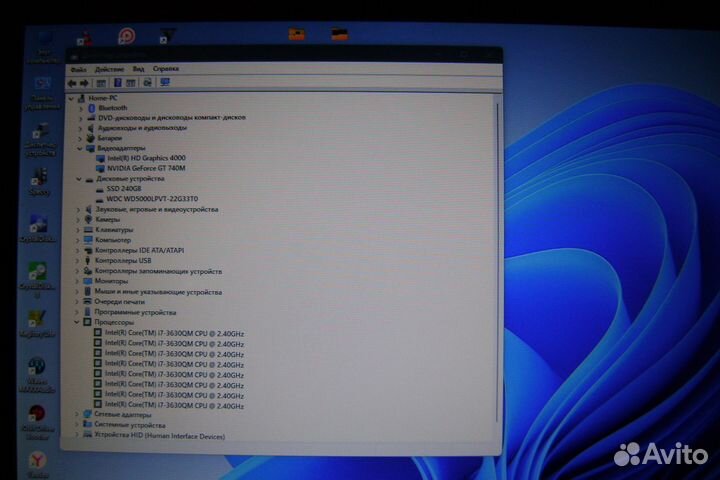Collapse the Home-PC root node
The height and width of the screenshot is (480, 720).
click(x=71, y=98)
